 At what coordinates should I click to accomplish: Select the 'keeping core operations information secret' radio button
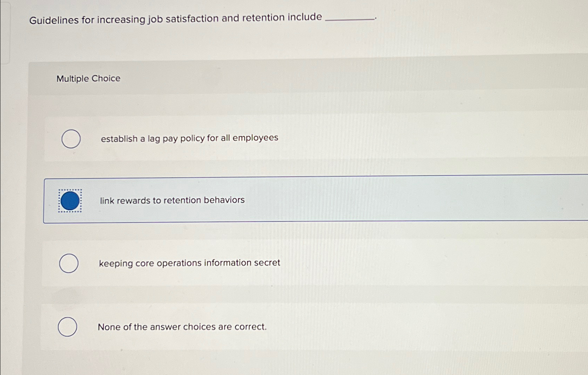point(69,263)
